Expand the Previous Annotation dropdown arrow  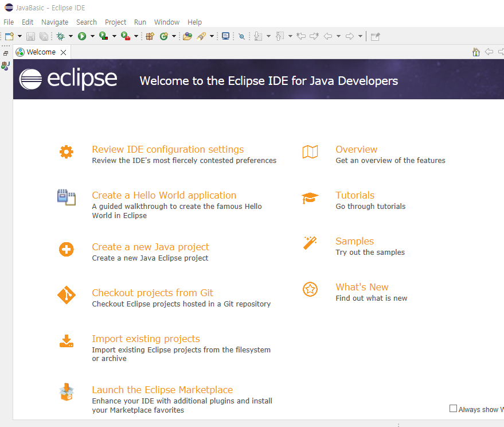click(x=290, y=36)
